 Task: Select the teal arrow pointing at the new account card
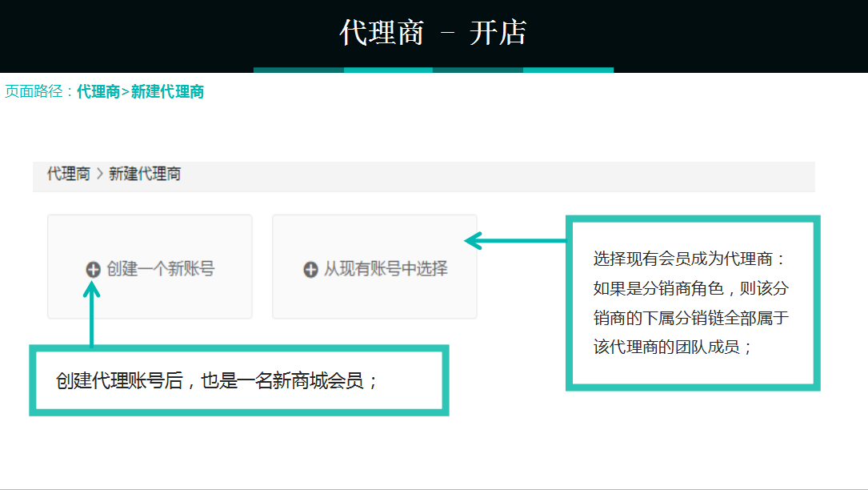pos(91,316)
